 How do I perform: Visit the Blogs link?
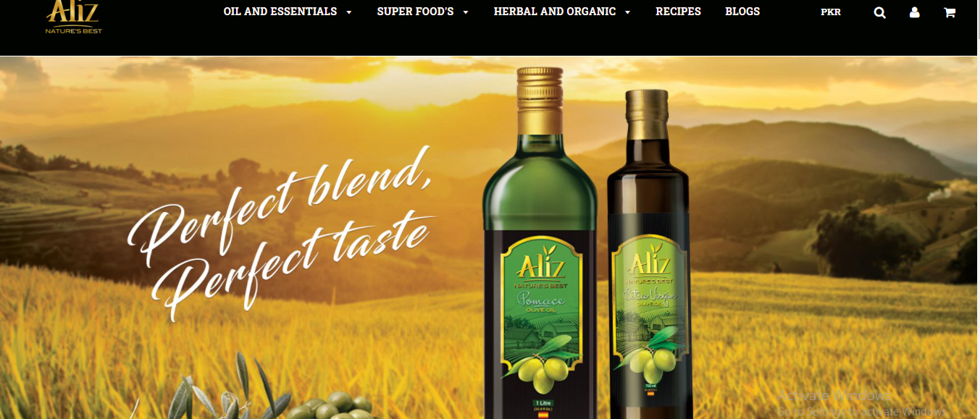tap(742, 12)
